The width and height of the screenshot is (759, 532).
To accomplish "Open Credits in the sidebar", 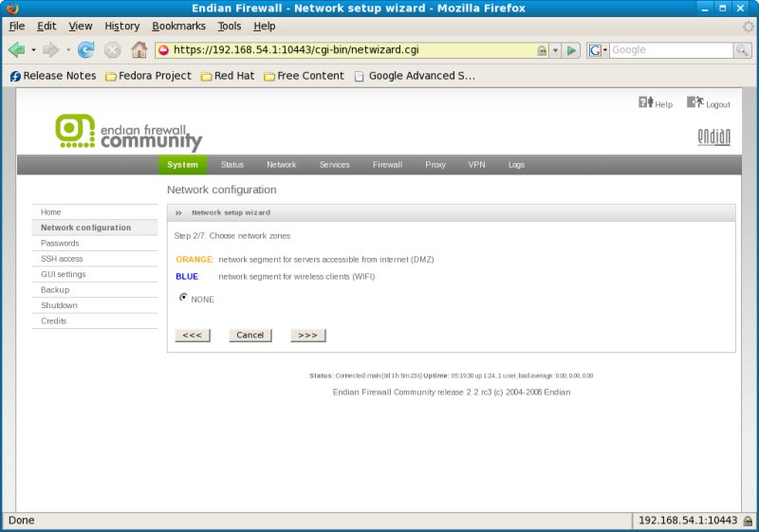I will (95, 321).
